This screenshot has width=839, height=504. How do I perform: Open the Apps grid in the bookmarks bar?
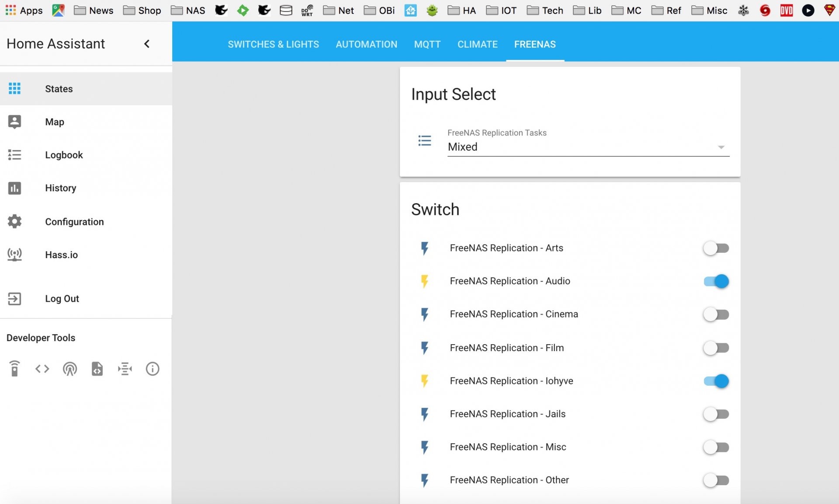[x=24, y=10]
